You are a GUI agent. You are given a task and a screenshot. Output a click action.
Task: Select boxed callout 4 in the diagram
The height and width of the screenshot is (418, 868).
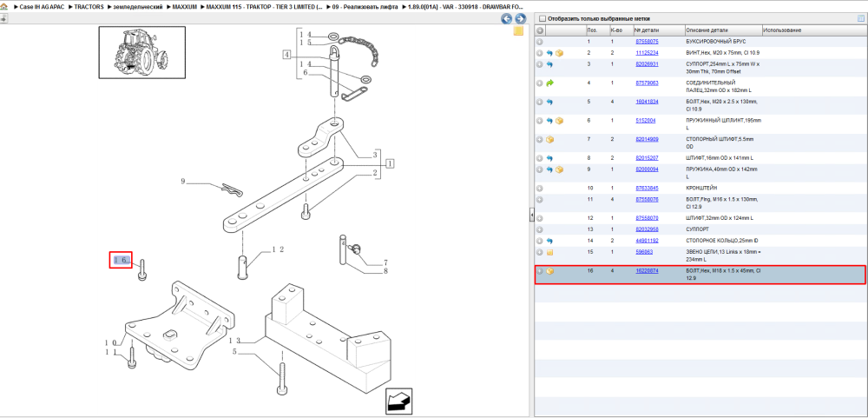click(286, 55)
